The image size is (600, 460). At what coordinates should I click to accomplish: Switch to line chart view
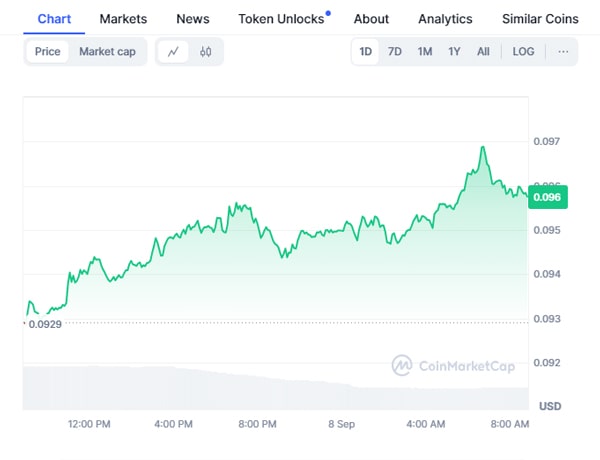173,52
